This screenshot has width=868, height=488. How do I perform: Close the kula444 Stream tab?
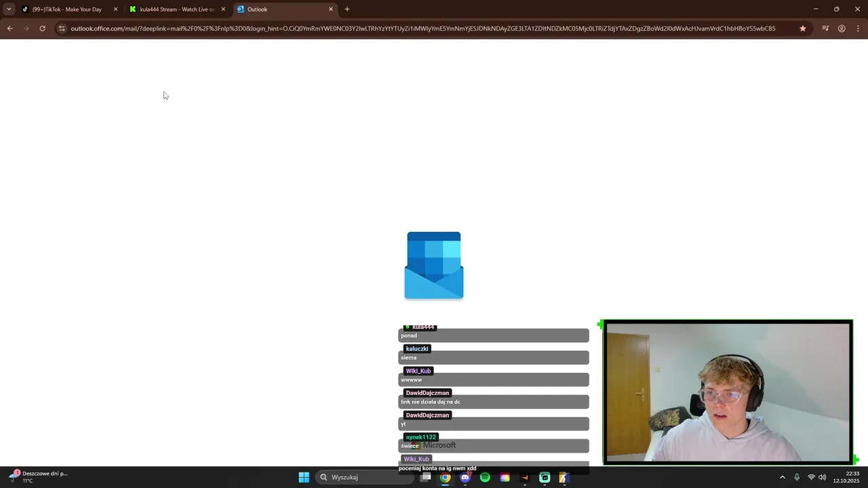pos(223,9)
